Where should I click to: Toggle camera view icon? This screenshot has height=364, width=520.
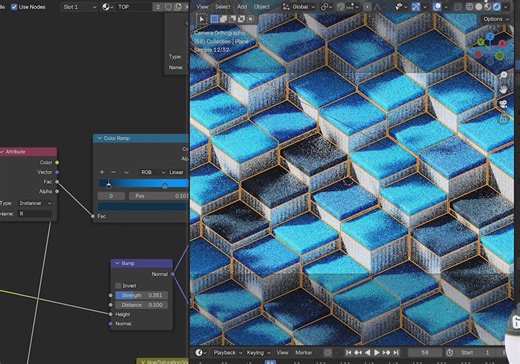pyautogui.click(x=503, y=104)
